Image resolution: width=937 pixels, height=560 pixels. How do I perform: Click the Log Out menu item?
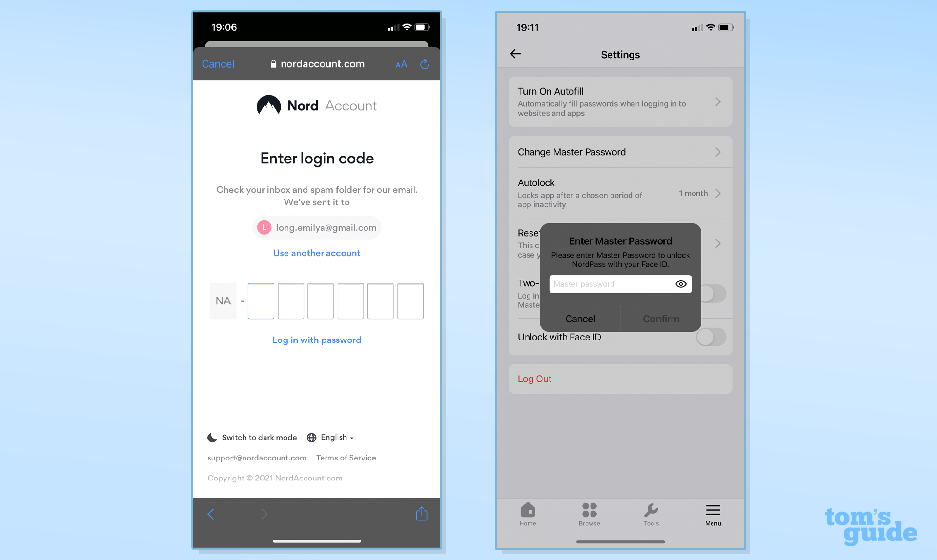[x=620, y=379]
